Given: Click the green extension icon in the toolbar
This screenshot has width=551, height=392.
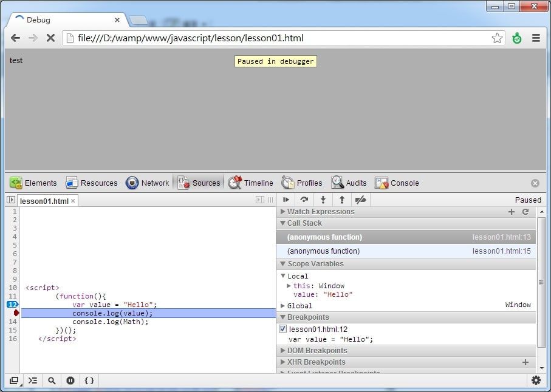Looking at the screenshot, I should coord(516,38).
